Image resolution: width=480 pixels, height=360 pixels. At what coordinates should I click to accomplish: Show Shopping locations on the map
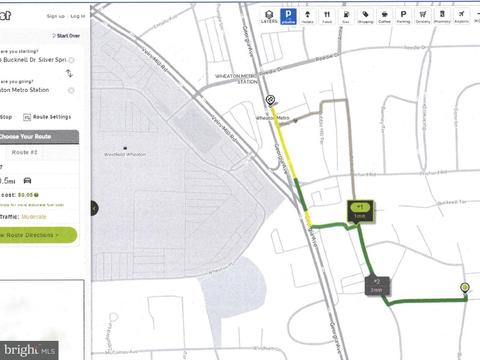tap(365, 16)
